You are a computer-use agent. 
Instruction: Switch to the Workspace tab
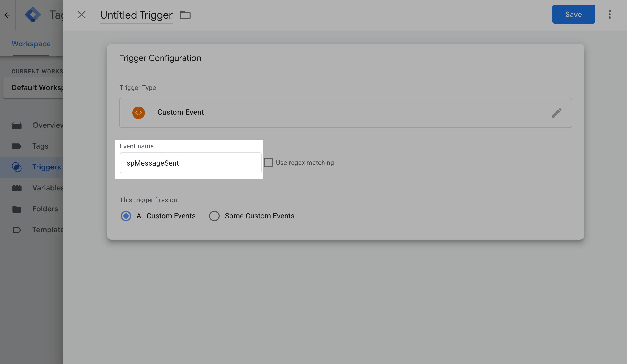pyautogui.click(x=31, y=44)
